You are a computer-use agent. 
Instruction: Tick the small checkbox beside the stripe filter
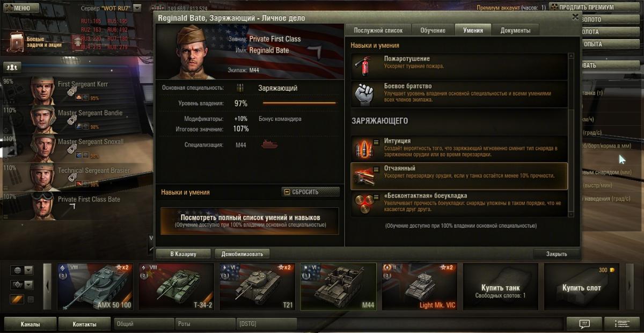pyautogui.click(x=31, y=299)
